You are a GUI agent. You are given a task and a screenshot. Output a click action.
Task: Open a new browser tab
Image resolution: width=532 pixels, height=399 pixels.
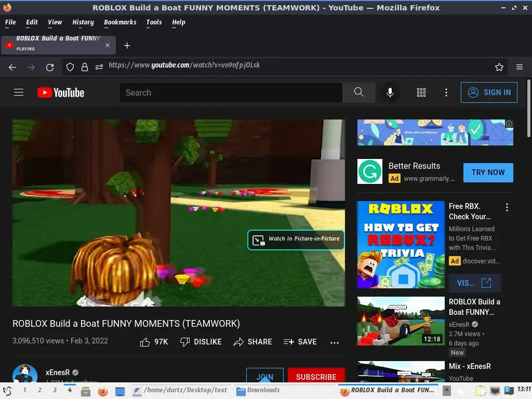coord(127,46)
